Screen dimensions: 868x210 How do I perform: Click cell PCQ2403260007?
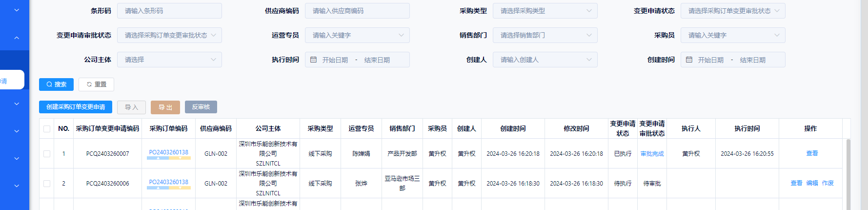[107, 154]
